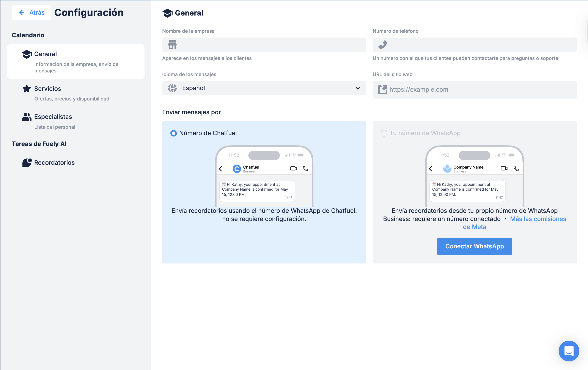Click the phone icon in telephone field
The image size is (588, 370).
tap(383, 45)
